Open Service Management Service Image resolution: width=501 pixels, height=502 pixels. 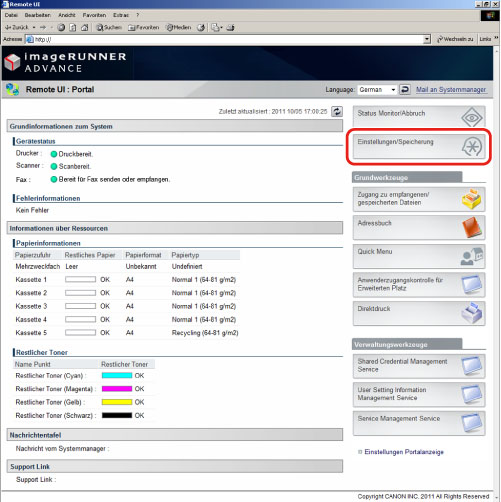pos(419,423)
